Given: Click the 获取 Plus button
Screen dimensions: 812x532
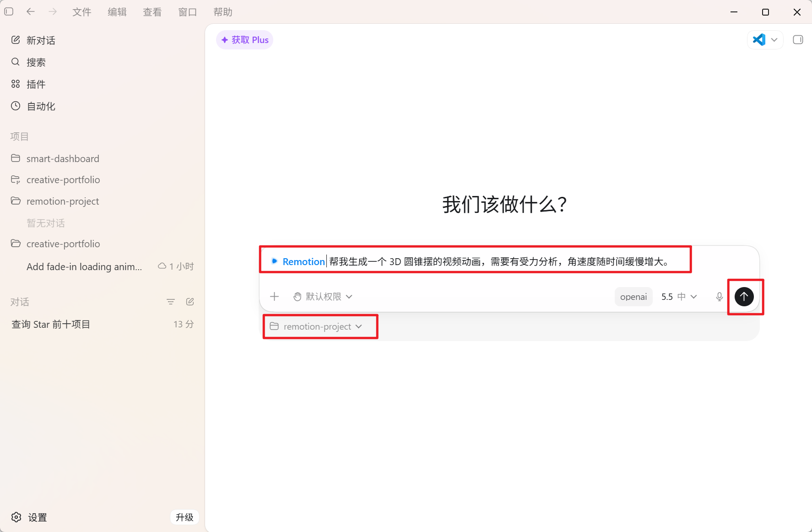Looking at the screenshot, I should (245, 40).
